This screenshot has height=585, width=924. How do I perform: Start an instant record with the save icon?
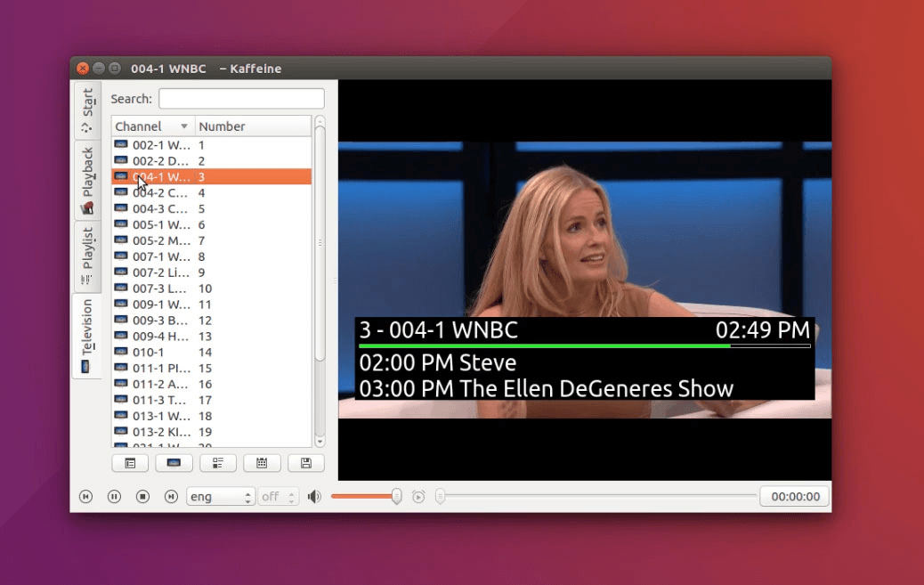tap(305, 463)
